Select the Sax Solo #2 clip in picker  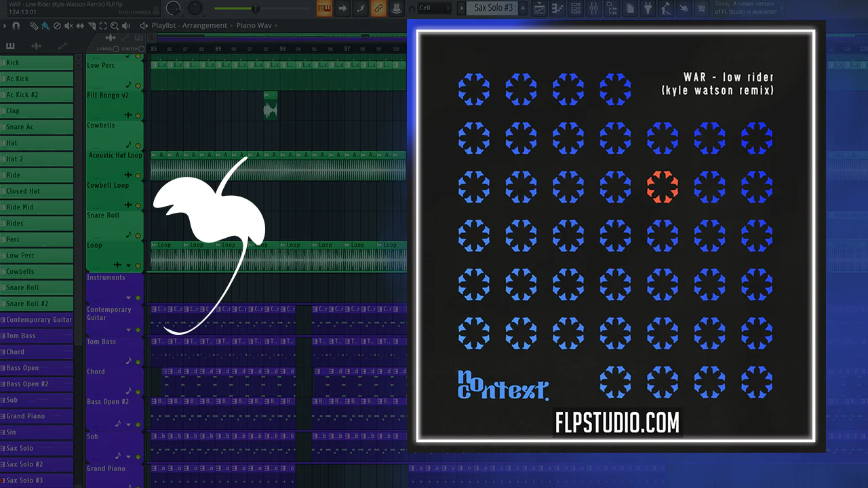(x=37, y=464)
